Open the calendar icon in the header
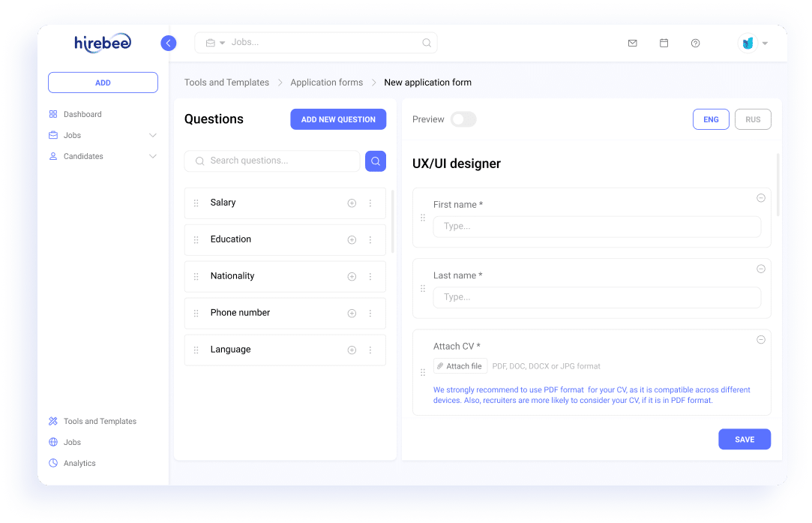The height and width of the screenshot is (523, 812). (664, 43)
